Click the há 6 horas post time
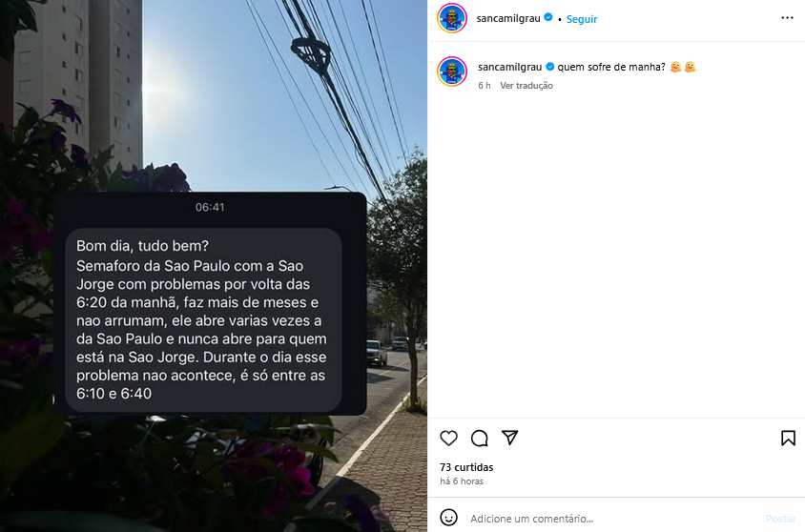The height and width of the screenshot is (532, 805). (462, 481)
